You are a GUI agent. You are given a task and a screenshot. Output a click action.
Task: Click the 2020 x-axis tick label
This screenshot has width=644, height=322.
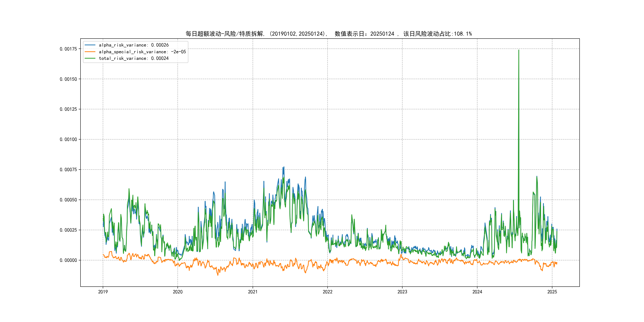[178, 292]
